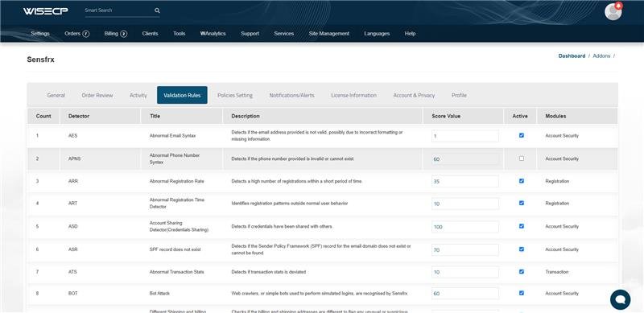Image resolution: width=644 pixels, height=313 pixels.
Task: Open the Billing menu
Action: pyautogui.click(x=111, y=34)
